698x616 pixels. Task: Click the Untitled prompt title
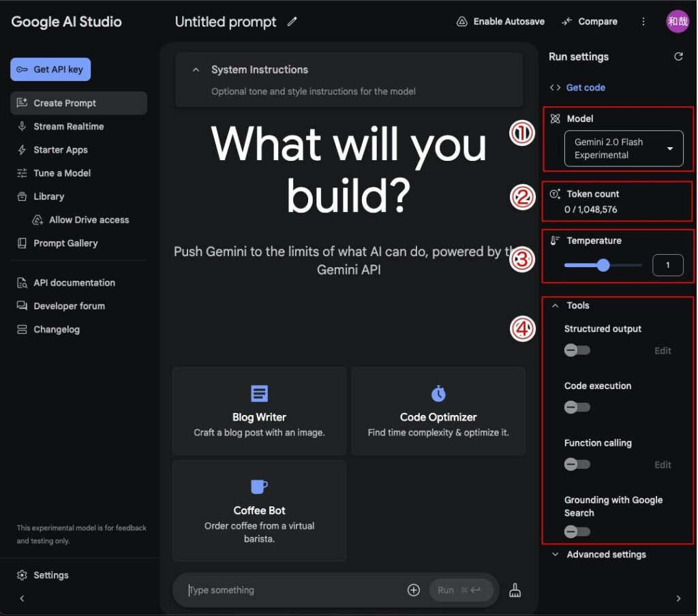(x=225, y=22)
